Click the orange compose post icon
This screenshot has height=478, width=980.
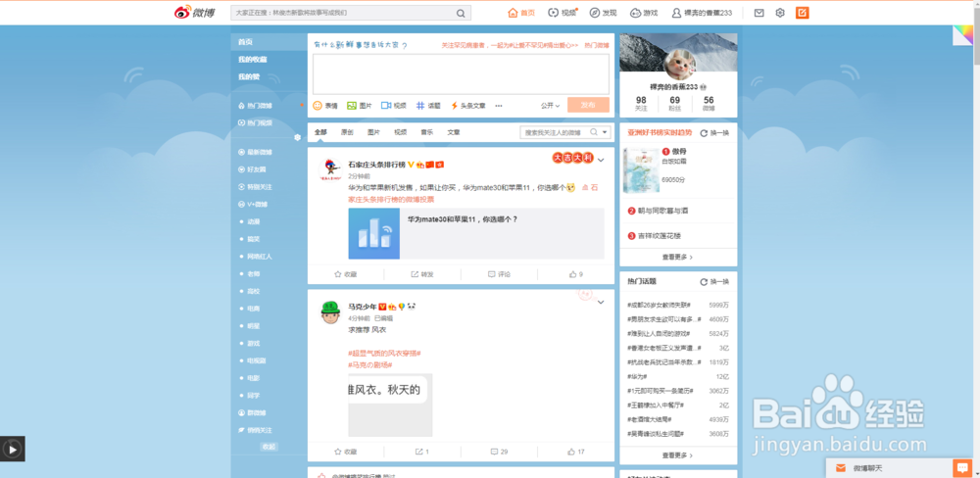pyautogui.click(x=803, y=13)
